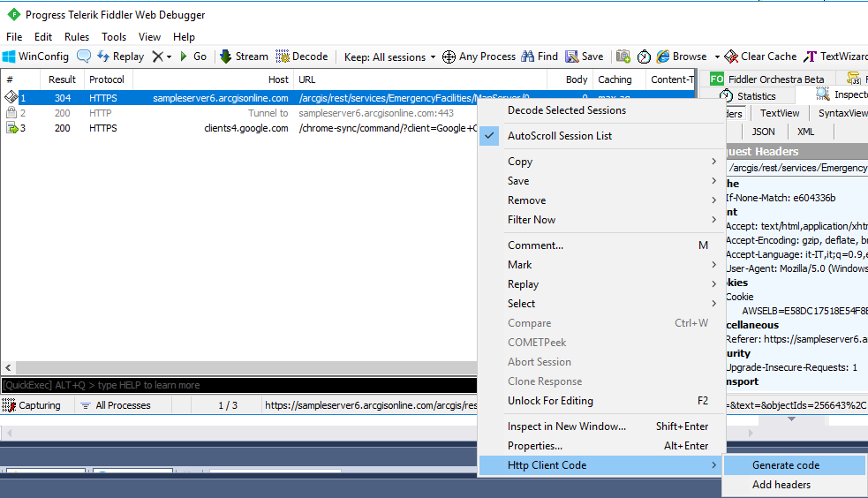Open the Browse dropdown arrow
868x498 pixels.
click(x=717, y=57)
